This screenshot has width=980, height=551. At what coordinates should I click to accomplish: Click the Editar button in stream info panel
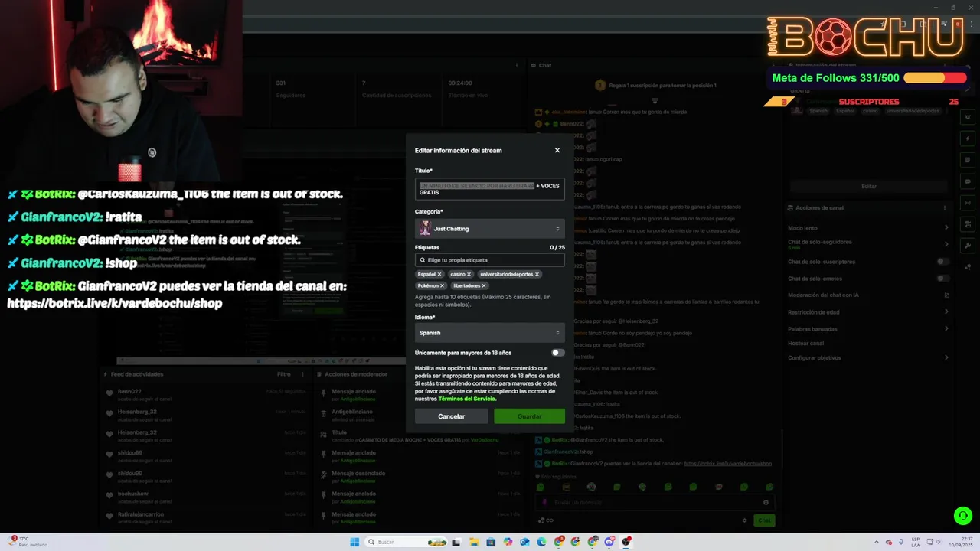[x=869, y=186]
